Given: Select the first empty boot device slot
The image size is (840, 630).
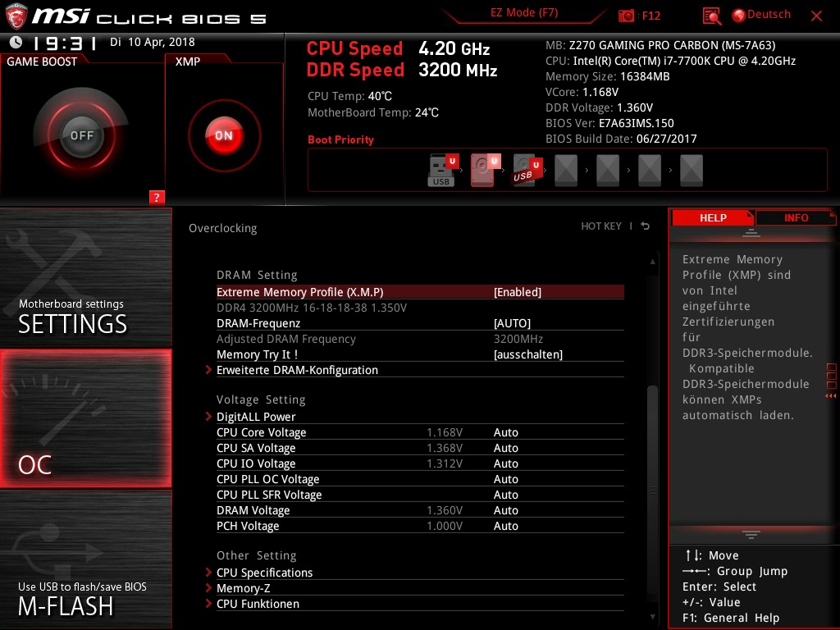Looking at the screenshot, I should 566,171.
